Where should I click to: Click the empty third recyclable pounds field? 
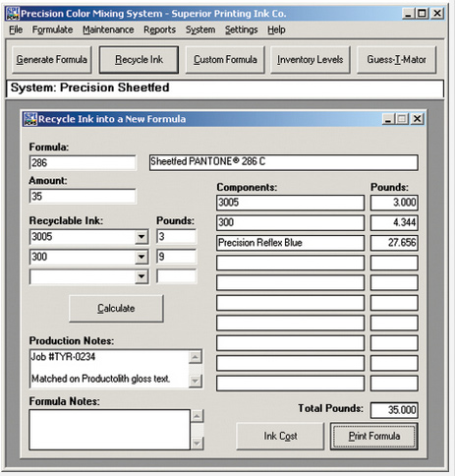pyautogui.click(x=177, y=276)
